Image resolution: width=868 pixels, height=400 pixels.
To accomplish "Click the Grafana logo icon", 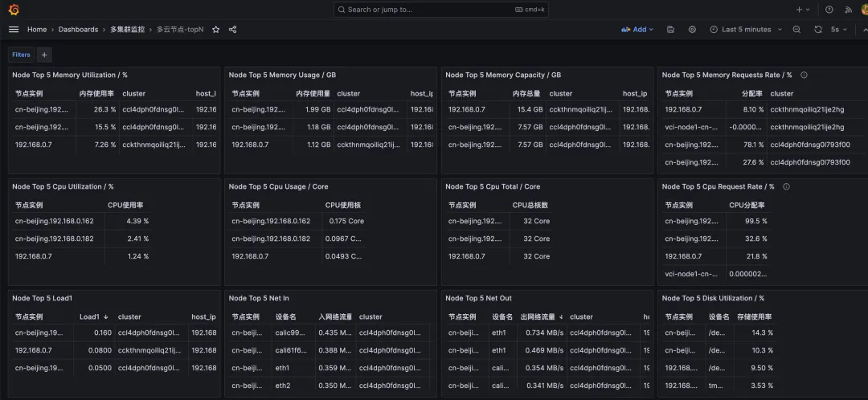I will (x=14, y=10).
